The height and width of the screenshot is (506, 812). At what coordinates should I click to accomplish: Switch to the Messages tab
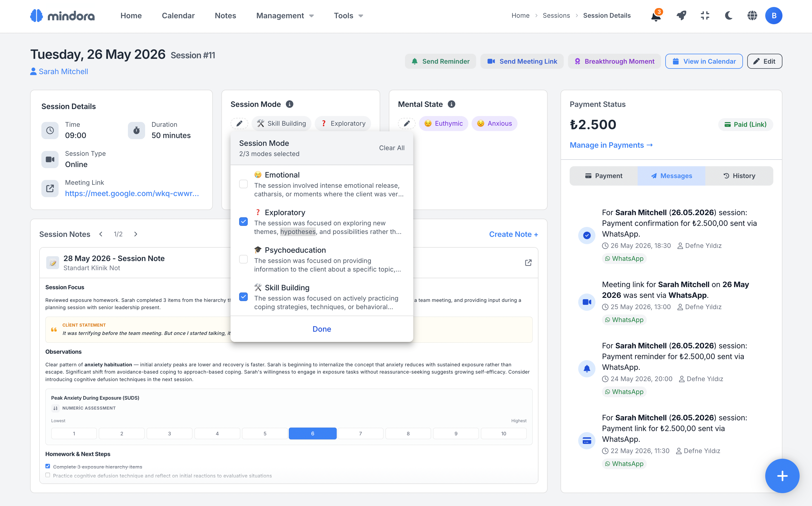point(671,176)
